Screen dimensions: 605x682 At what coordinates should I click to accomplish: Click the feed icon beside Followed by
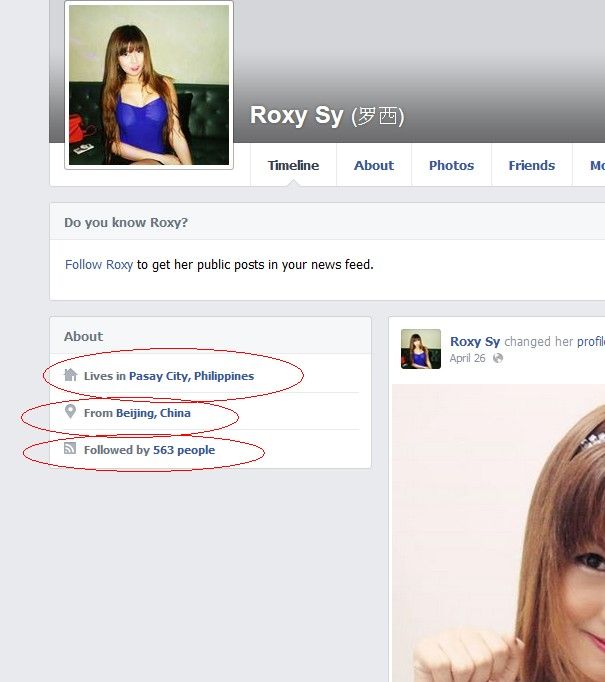[x=70, y=449]
